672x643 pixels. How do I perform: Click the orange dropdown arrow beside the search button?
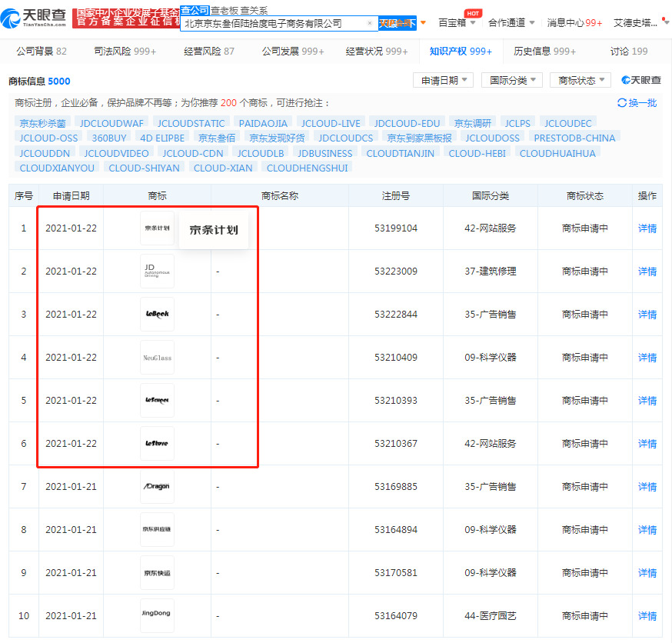(424, 23)
